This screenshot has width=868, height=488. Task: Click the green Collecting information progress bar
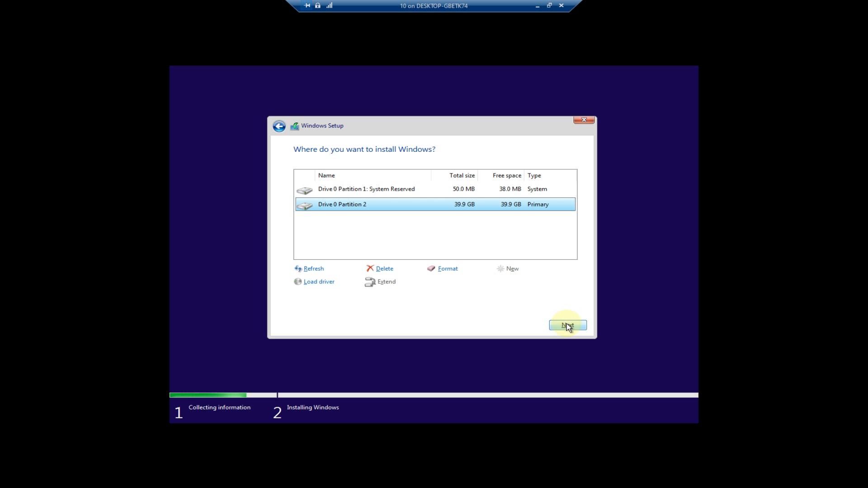[x=208, y=395]
